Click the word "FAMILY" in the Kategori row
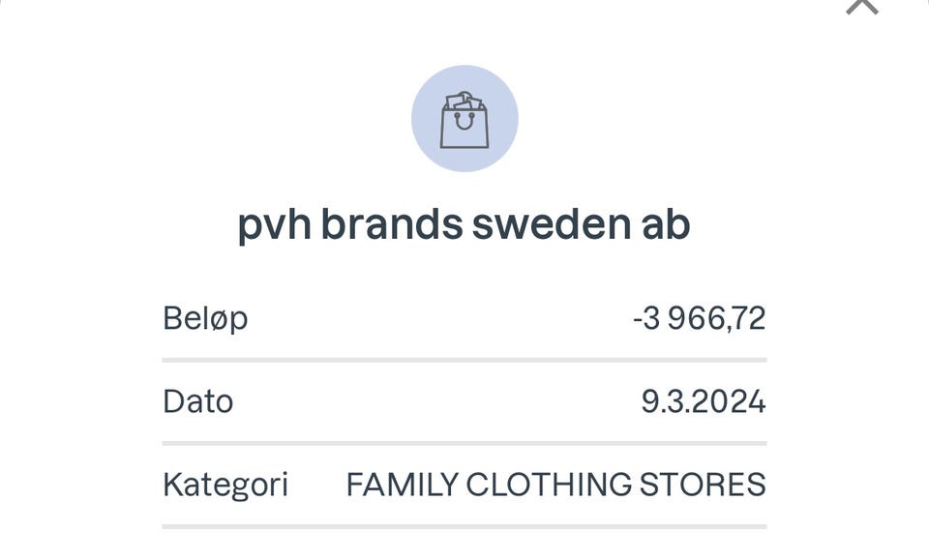929x560 pixels. click(x=402, y=484)
